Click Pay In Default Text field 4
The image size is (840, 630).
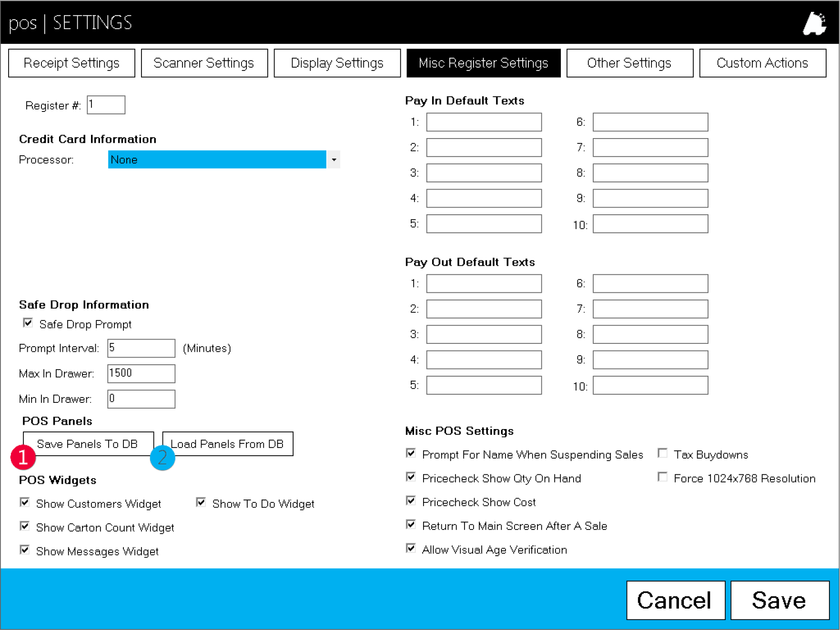484,198
